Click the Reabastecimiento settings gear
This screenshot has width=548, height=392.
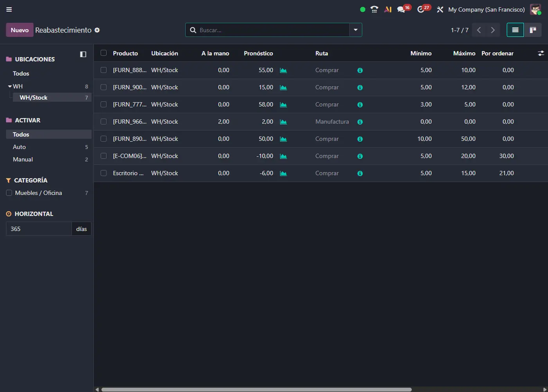click(x=97, y=30)
